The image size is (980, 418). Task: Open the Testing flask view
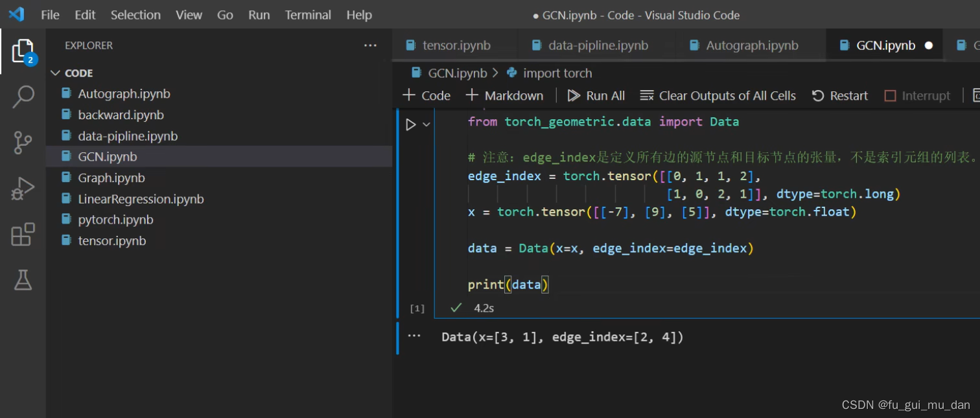(x=23, y=280)
